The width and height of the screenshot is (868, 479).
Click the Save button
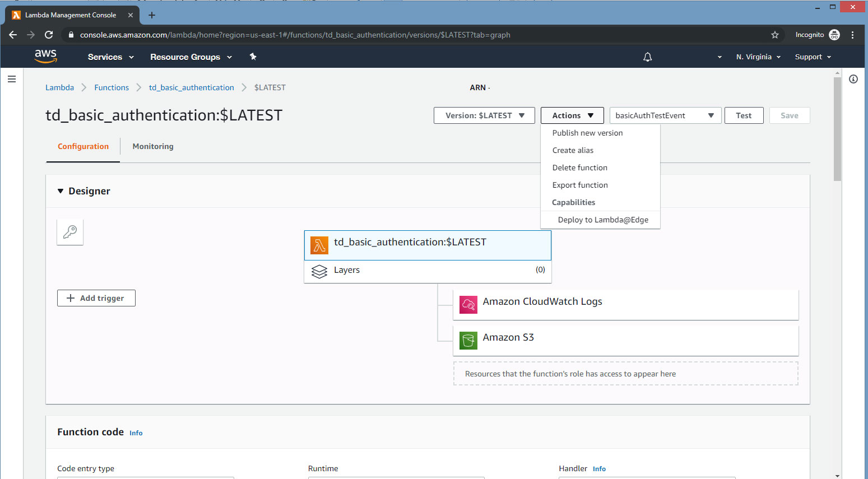coord(790,115)
